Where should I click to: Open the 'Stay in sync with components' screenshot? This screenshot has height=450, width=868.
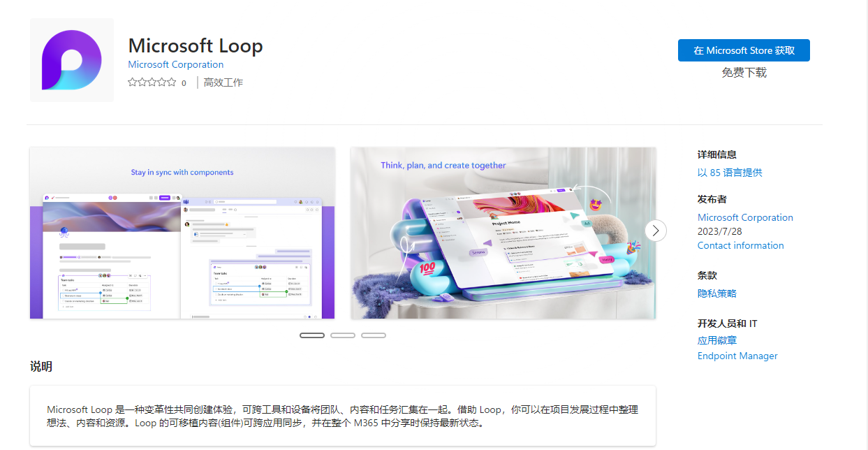point(182,233)
